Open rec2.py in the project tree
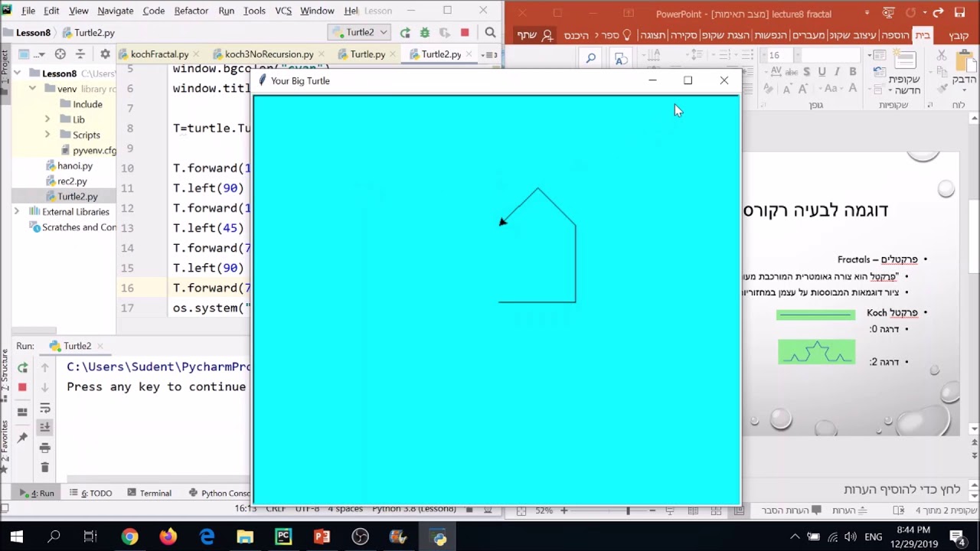Image resolution: width=980 pixels, height=551 pixels. (72, 181)
